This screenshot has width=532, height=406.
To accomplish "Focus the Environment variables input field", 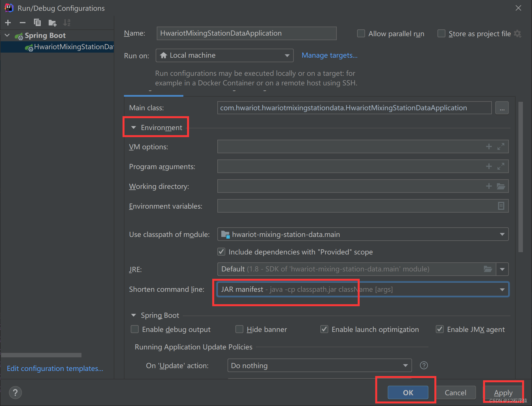I will coord(363,206).
